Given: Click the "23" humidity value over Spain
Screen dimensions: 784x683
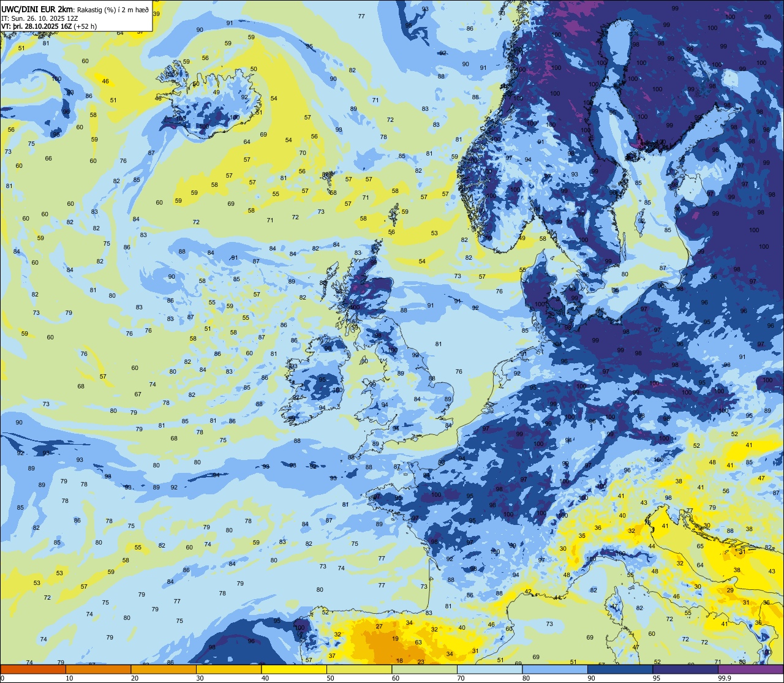Looking at the screenshot, I should pyautogui.click(x=421, y=662).
